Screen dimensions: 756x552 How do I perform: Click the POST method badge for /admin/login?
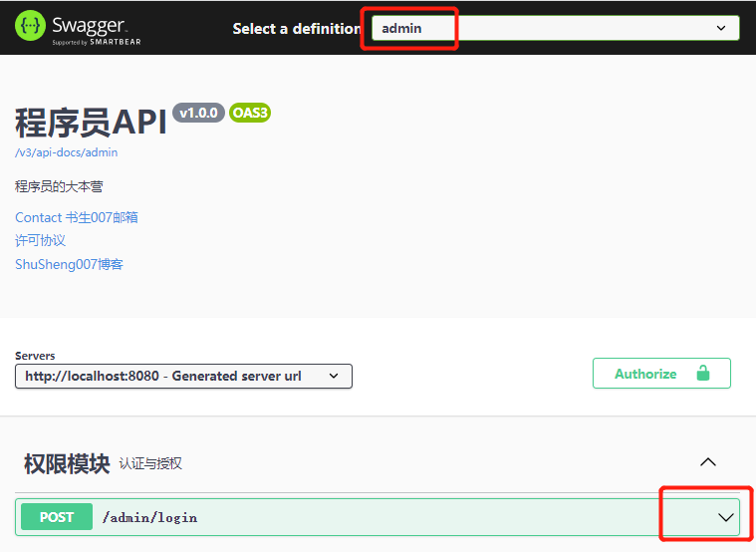point(57,517)
